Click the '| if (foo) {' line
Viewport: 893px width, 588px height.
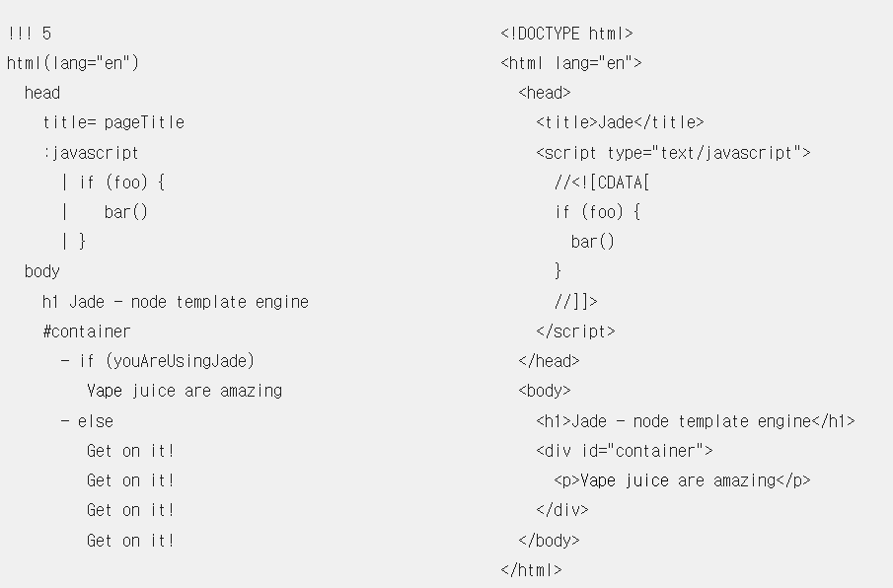click(x=113, y=183)
